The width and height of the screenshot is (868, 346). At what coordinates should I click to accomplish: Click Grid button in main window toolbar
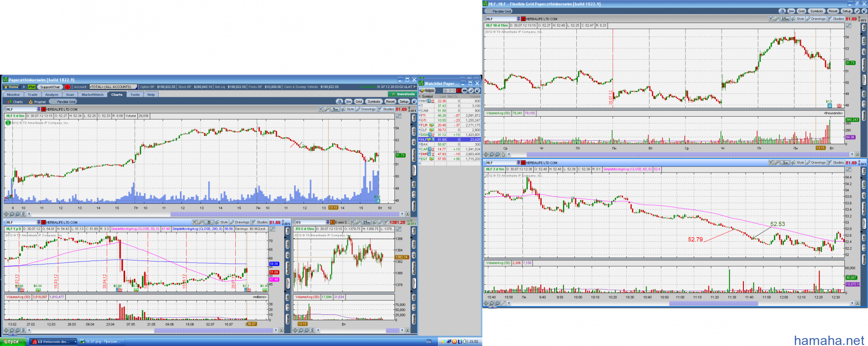359,101
